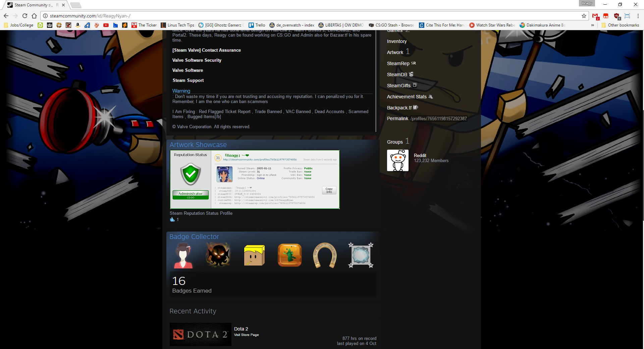Open the Artwork profile link
This screenshot has height=349, width=644.
click(395, 52)
